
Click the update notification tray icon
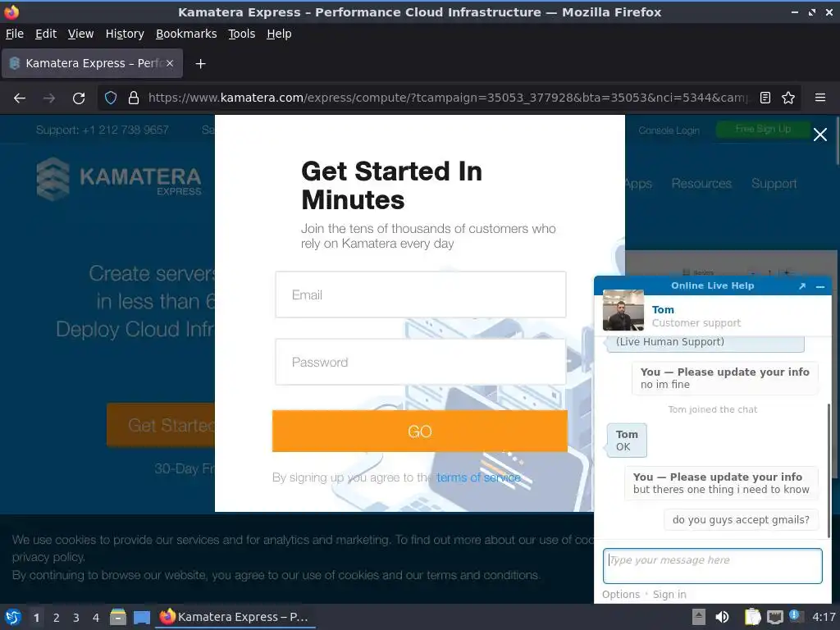(796, 616)
